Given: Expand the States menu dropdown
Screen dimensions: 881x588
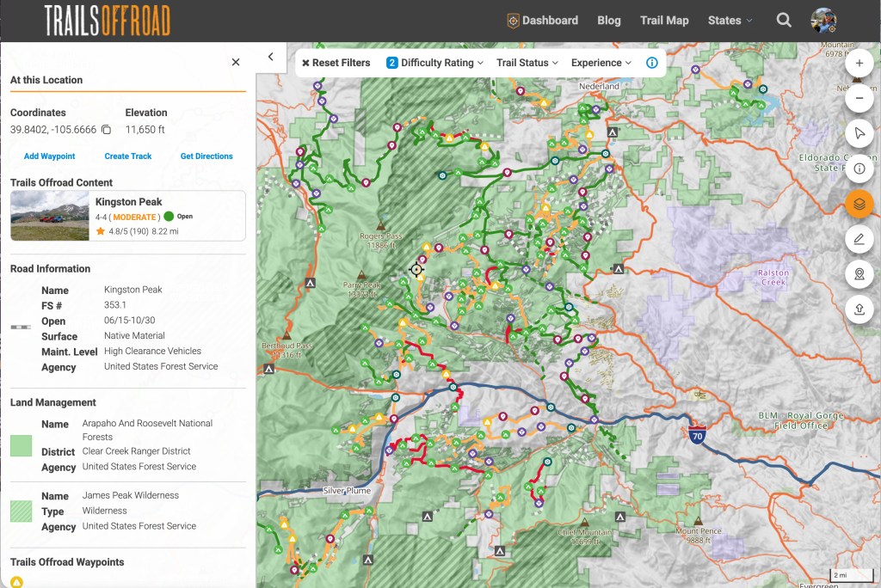Looking at the screenshot, I should 730,21.
